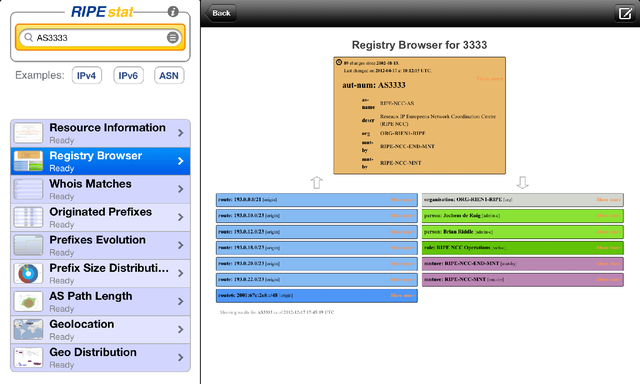Click the down arrow above organisation list
Screen dimensions: 640x384
(522, 182)
